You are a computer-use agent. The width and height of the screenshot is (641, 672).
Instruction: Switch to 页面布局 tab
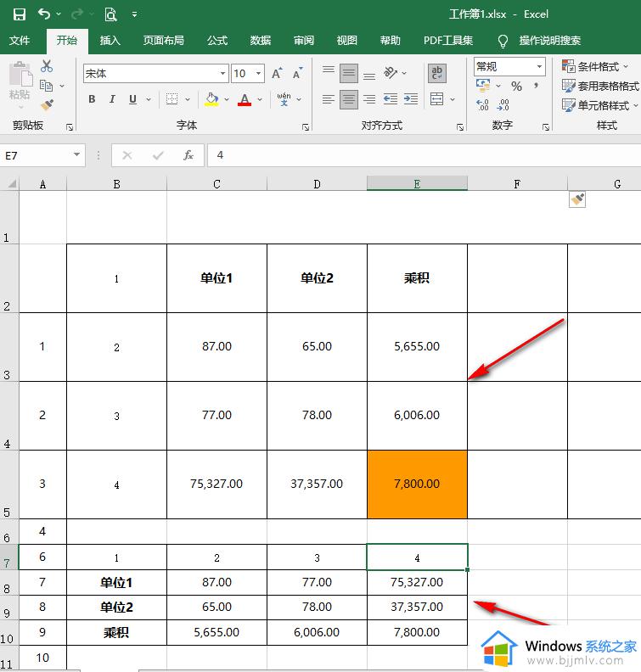(163, 40)
